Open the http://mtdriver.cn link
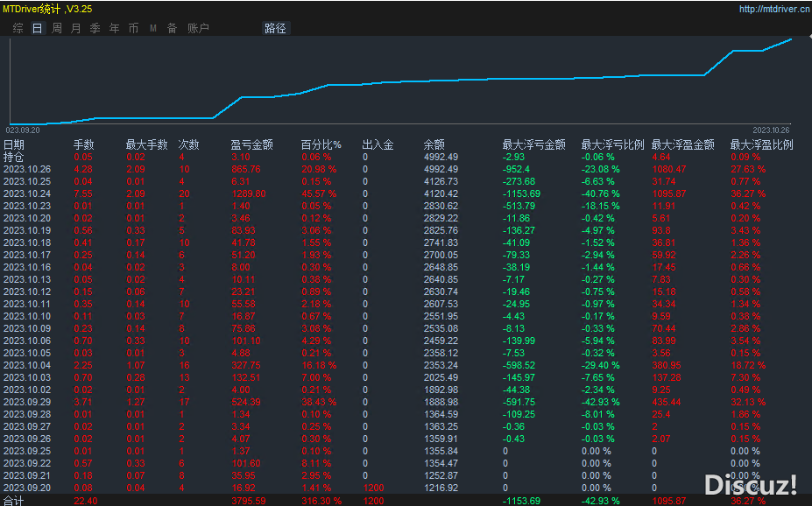This screenshot has width=812, height=506. click(x=774, y=9)
